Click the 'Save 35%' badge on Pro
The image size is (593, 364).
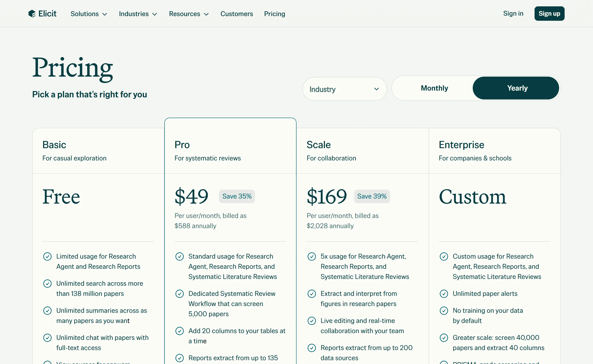[237, 196]
